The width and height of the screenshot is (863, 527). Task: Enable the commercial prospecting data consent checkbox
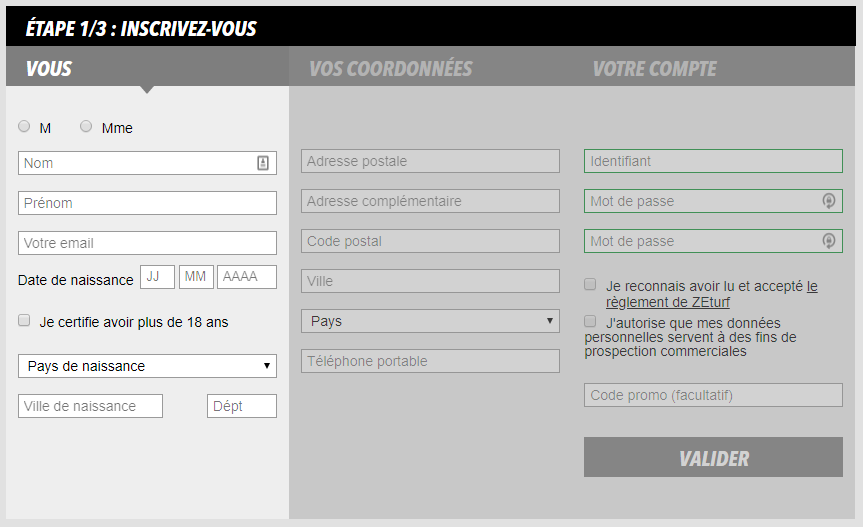point(591,322)
